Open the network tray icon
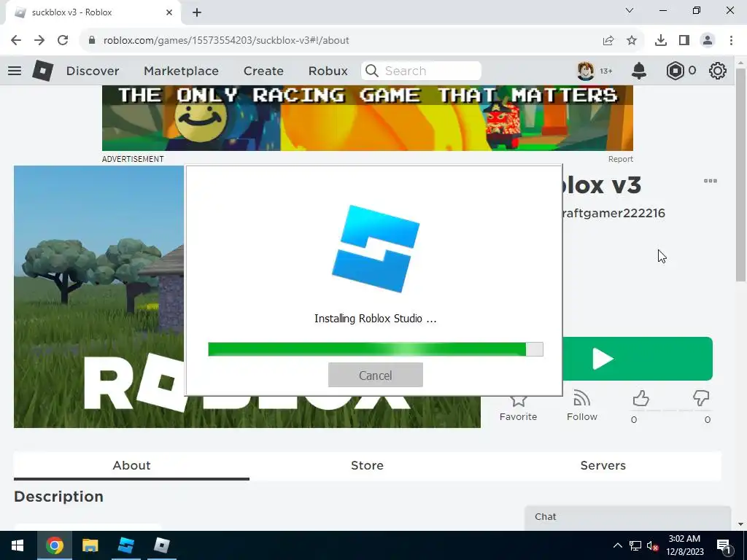The image size is (747, 560). [x=635, y=545]
